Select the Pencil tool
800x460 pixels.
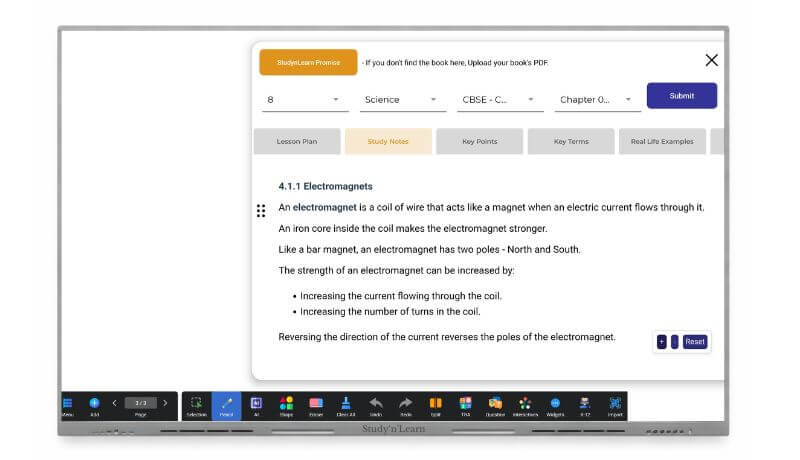[226, 406]
